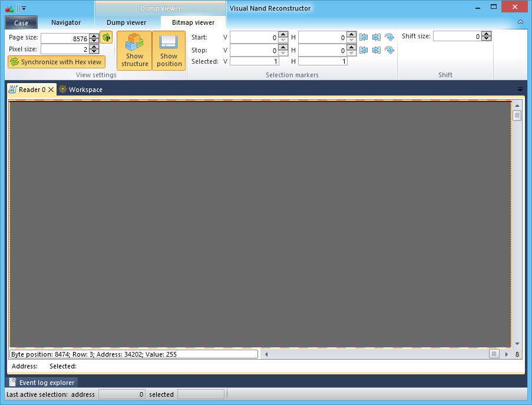
Task: Click the Stop H input field
Action: click(323, 50)
